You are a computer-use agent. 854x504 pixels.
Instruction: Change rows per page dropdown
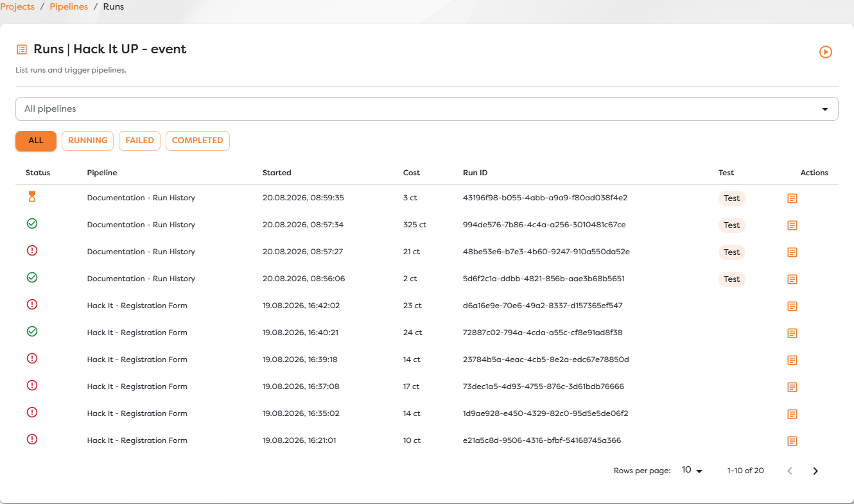(x=692, y=470)
